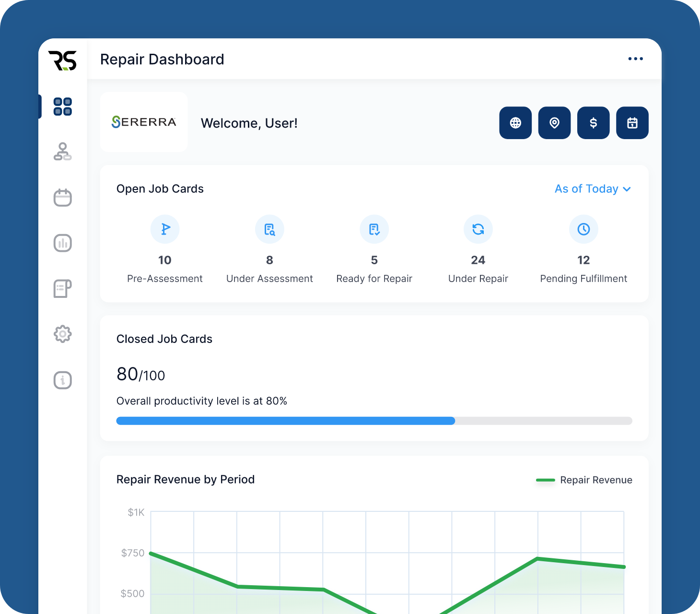This screenshot has width=700, height=614.
Task: Click the Pending Fulfillment count 12
Action: (583, 260)
